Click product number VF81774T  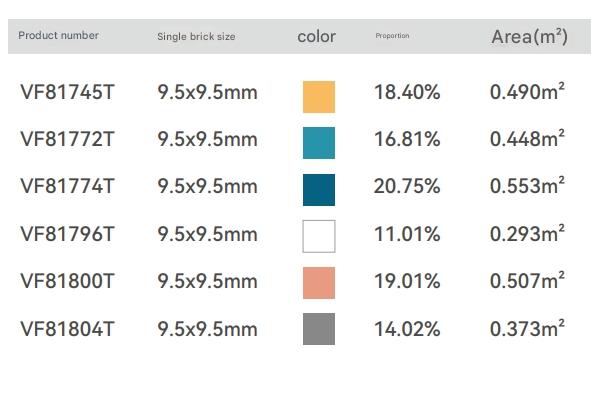(x=67, y=186)
